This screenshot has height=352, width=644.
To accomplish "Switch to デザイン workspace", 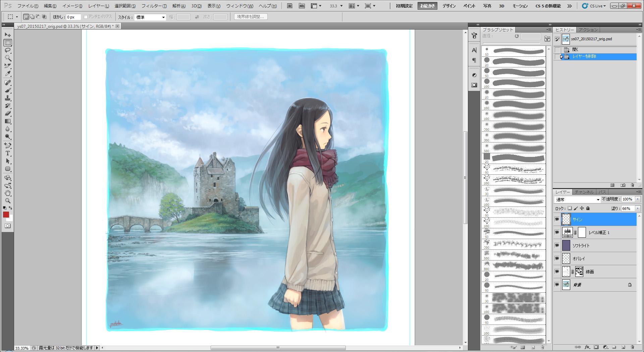I will [449, 6].
